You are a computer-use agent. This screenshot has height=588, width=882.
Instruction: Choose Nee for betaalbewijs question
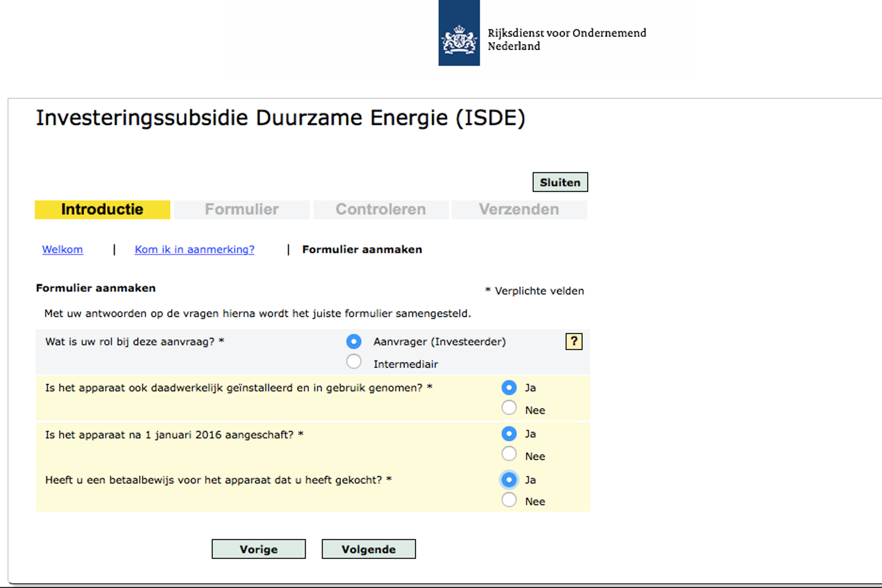[x=509, y=500]
